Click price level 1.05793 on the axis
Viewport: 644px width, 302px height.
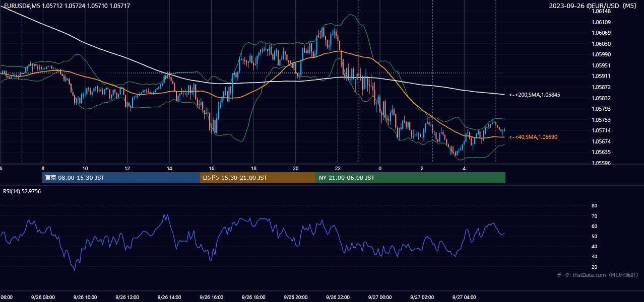601,109
